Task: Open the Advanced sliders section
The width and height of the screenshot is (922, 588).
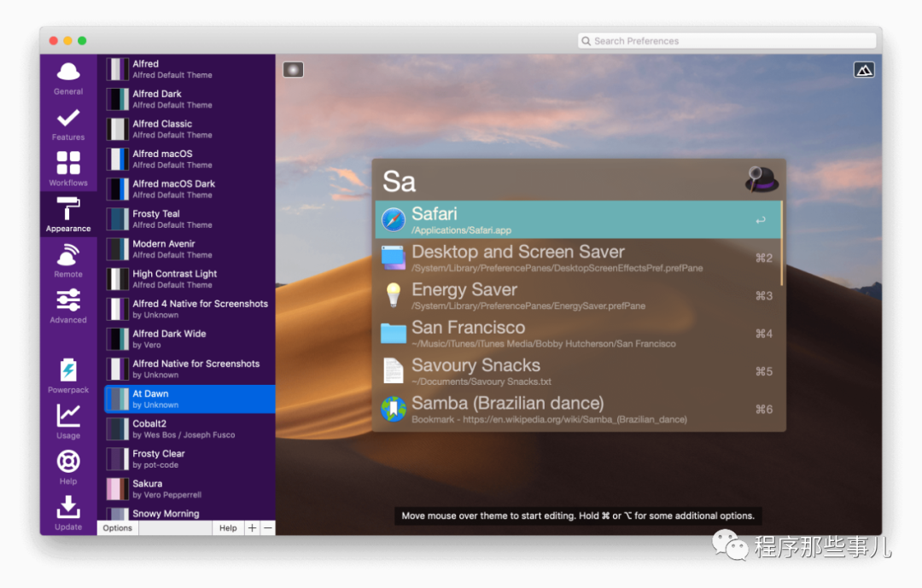Action: point(68,306)
